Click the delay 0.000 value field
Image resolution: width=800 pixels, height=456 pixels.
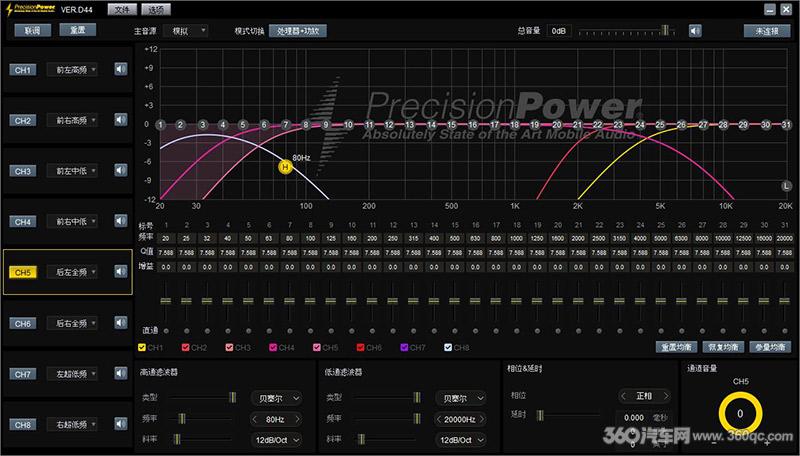634,417
